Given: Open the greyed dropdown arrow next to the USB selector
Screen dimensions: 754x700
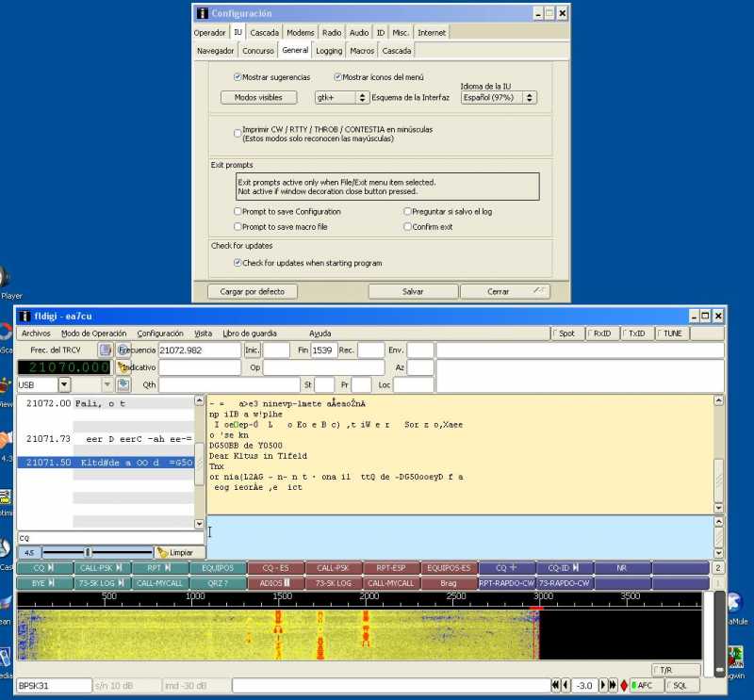Looking at the screenshot, I should [107, 384].
